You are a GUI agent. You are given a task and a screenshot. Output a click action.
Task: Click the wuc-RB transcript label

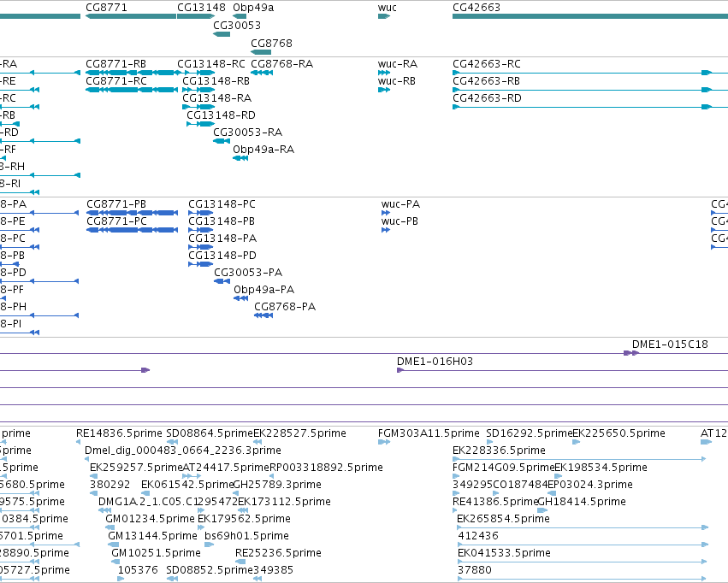tap(396, 80)
